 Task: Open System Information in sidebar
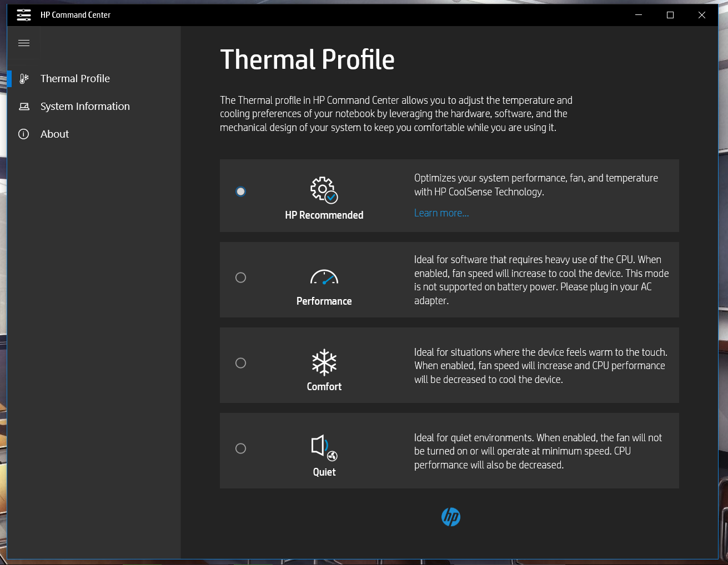click(x=94, y=107)
